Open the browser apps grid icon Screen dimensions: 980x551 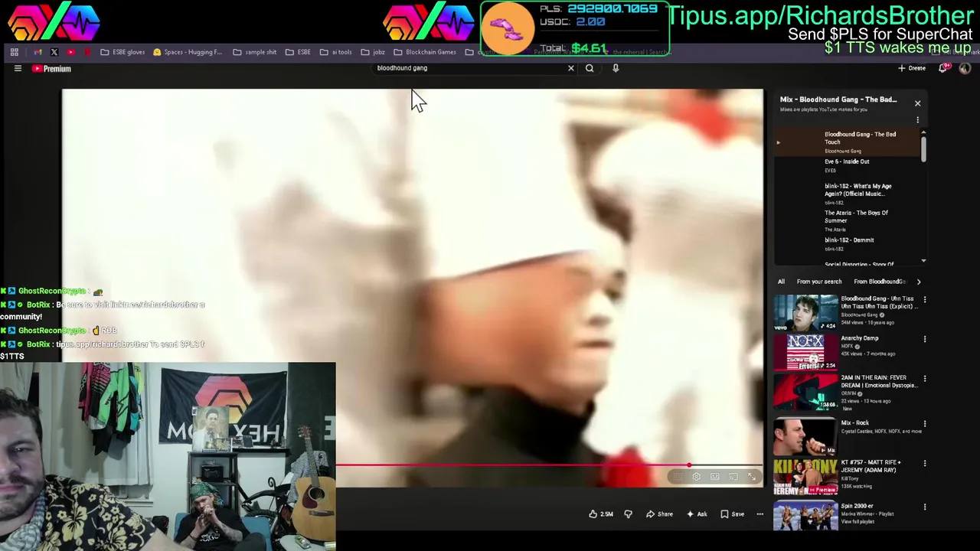15,52
